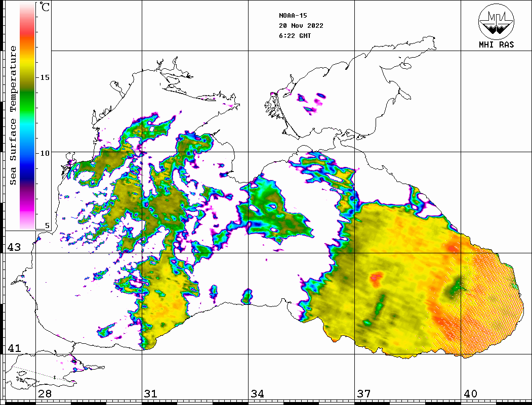The height and width of the screenshot is (405, 532).
Task: Click the longitude label '31'
Action: pyautogui.click(x=151, y=394)
